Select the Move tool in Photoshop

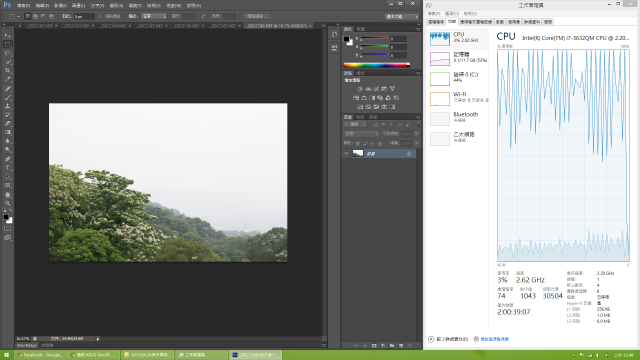pyautogui.click(x=8, y=36)
